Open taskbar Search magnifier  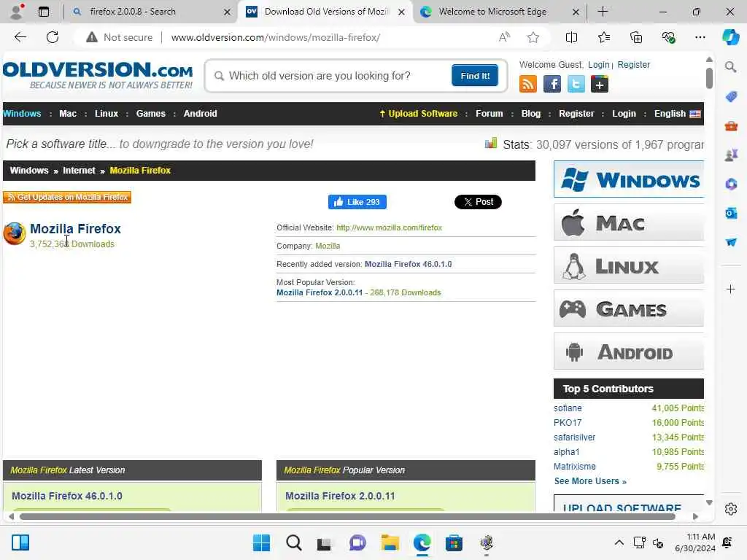[x=293, y=542]
